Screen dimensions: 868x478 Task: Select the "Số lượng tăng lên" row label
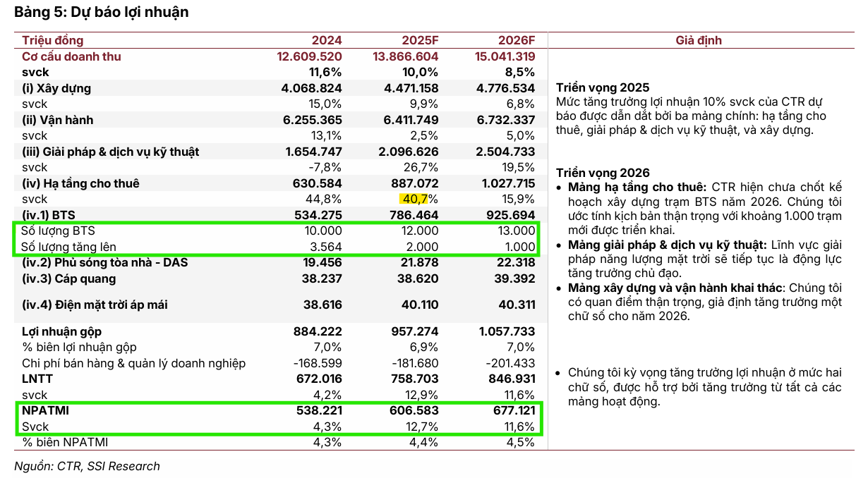tap(68, 247)
